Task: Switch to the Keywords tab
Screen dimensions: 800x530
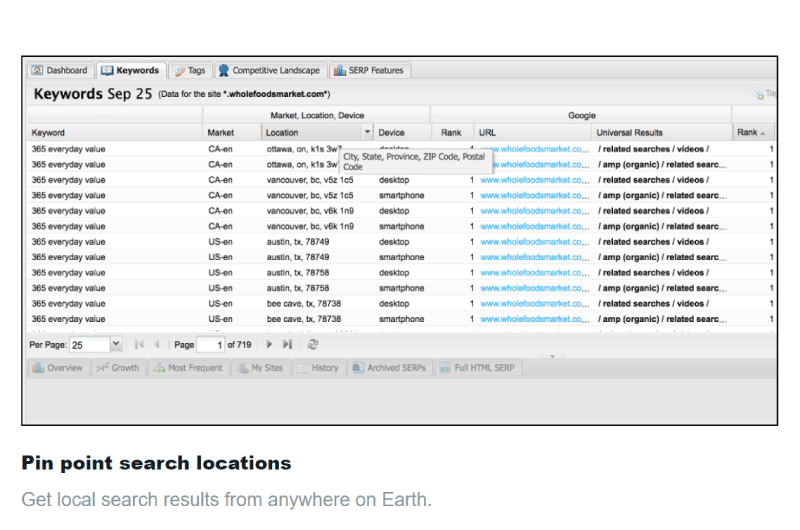Action: click(131, 70)
